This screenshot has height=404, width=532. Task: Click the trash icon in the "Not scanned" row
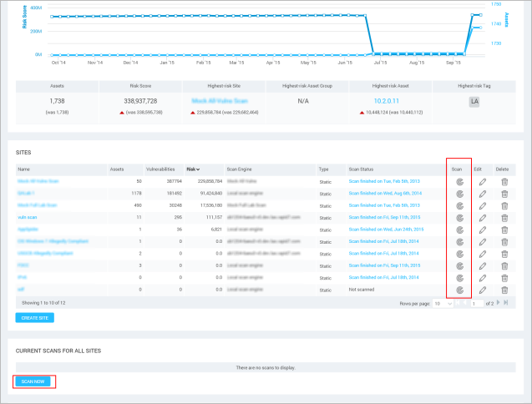tap(504, 290)
